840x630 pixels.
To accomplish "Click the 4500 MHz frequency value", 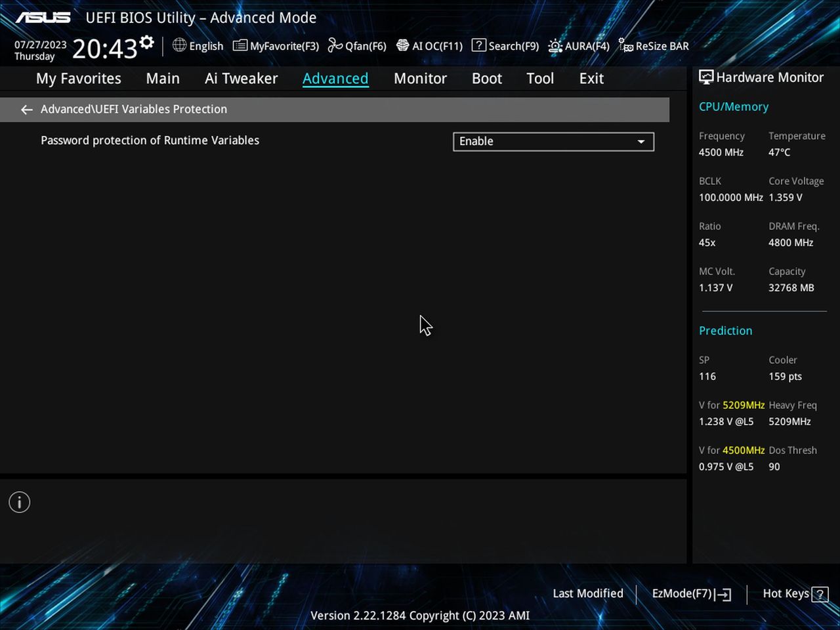I will pyautogui.click(x=721, y=152).
